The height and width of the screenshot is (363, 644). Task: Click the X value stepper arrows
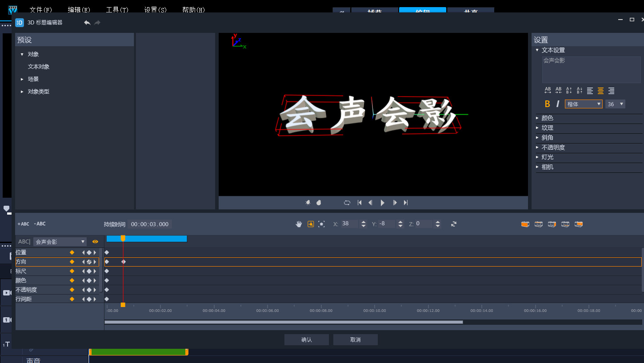(364, 224)
